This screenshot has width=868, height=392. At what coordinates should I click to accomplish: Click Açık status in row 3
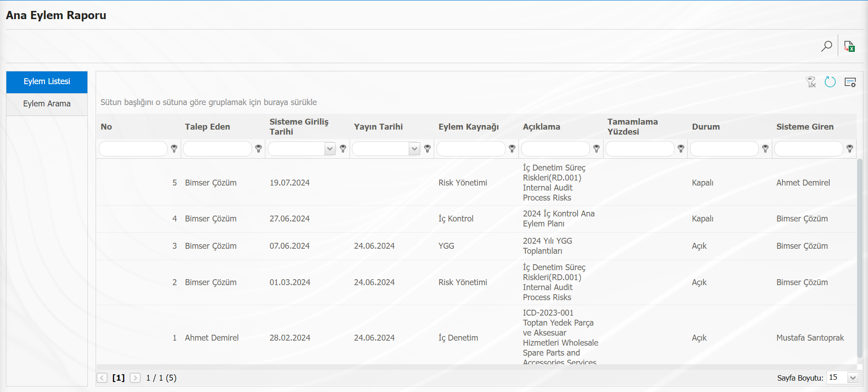699,246
